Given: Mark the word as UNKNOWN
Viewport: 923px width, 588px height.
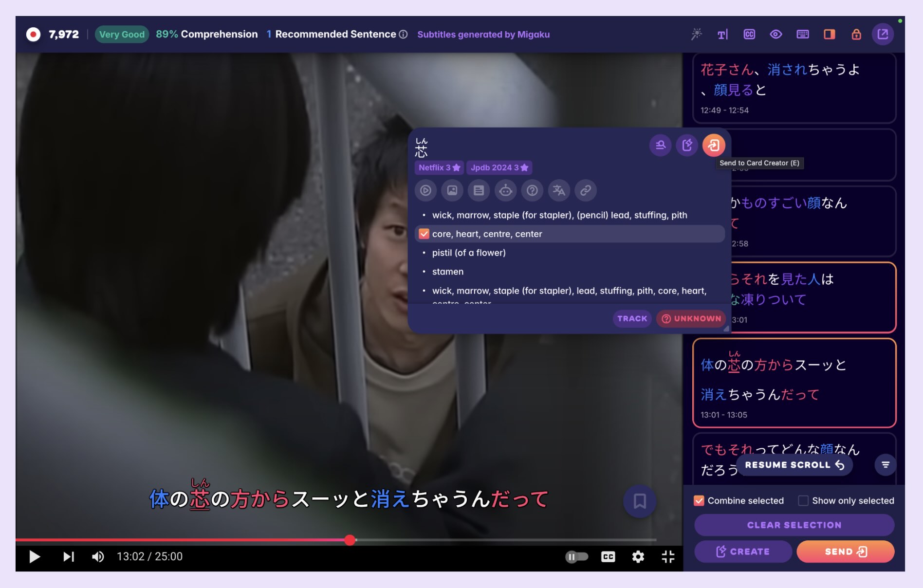Looking at the screenshot, I should click(x=691, y=318).
